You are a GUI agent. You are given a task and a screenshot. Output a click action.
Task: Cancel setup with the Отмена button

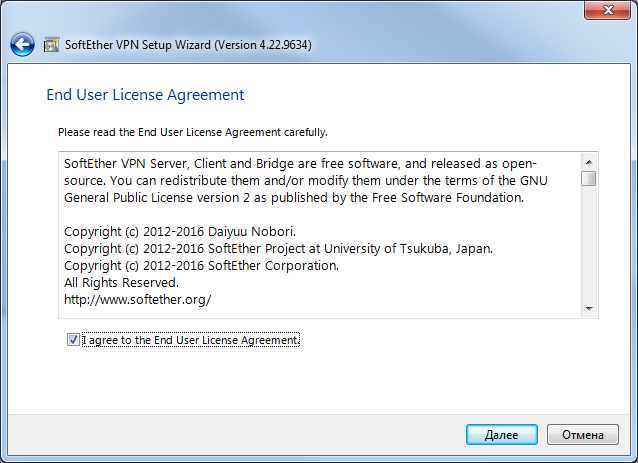click(583, 435)
